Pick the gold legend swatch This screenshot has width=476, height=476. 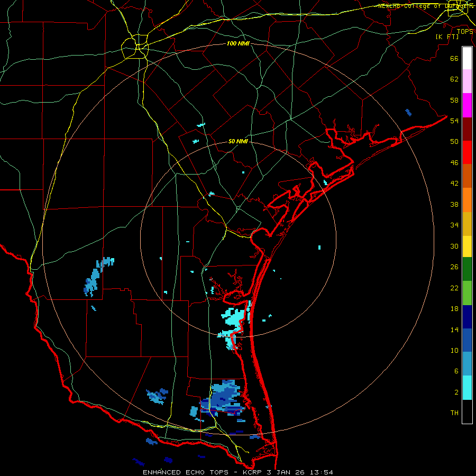coord(467,224)
